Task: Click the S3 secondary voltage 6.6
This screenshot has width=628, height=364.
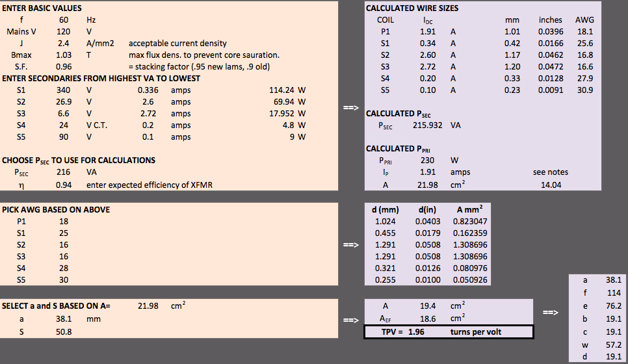Action: pyautogui.click(x=64, y=114)
